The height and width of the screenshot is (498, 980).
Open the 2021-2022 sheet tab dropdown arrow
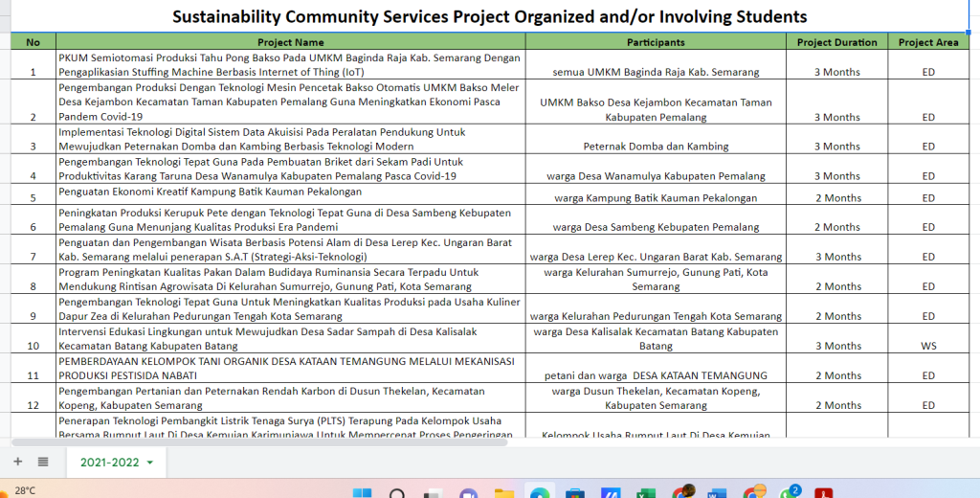149,463
